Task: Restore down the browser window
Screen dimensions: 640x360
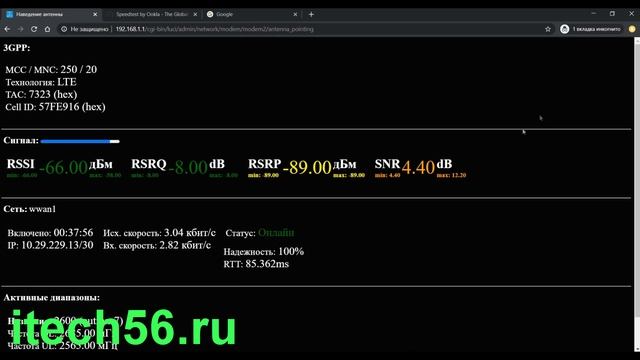Action: [612, 13]
